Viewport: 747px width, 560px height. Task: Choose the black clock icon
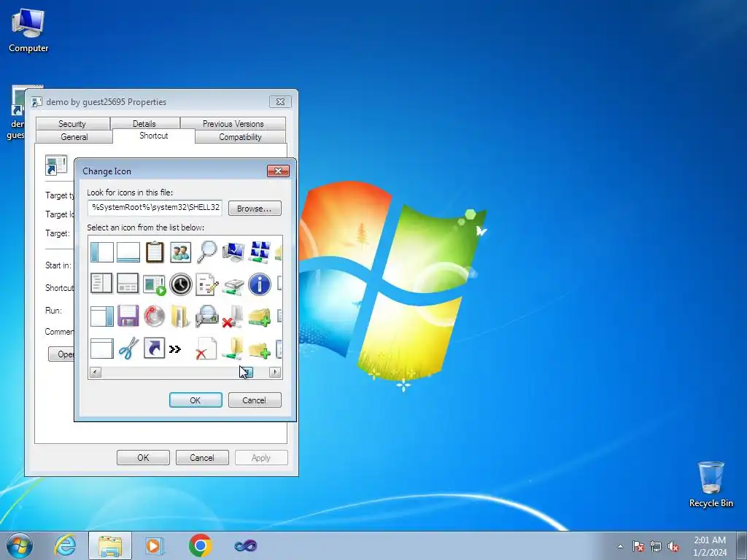point(181,284)
